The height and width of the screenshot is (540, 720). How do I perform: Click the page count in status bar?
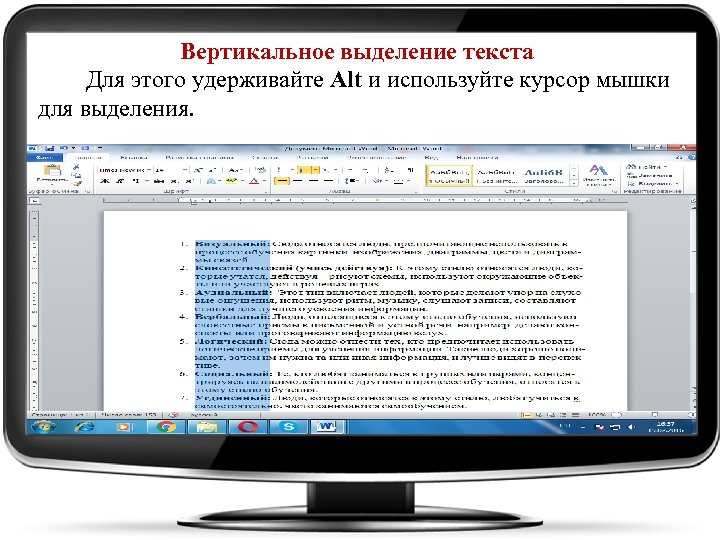pos(59,415)
